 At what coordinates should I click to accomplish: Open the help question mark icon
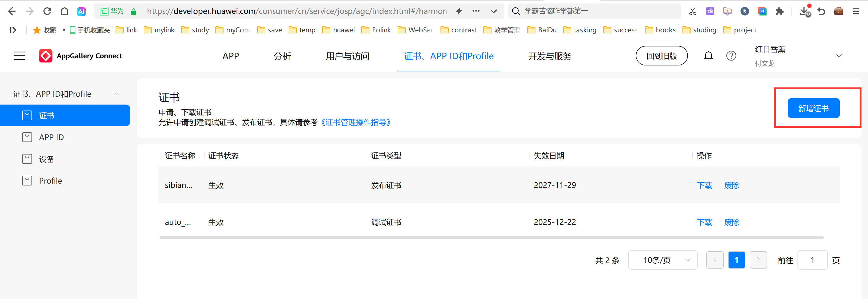pyautogui.click(x=731, y=56)
